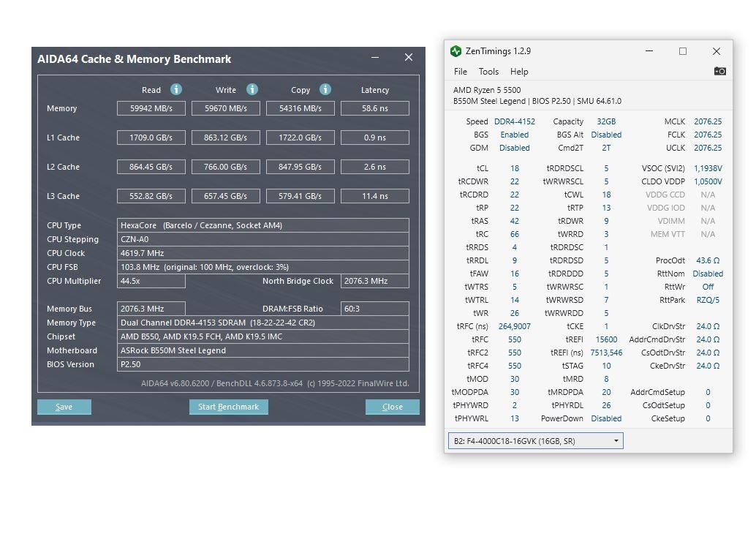Image resolution: width=756 pixels, height=542 pixels.
Task: Click Capacity value 32GB in ZenTimings
Action: point(606,121)
